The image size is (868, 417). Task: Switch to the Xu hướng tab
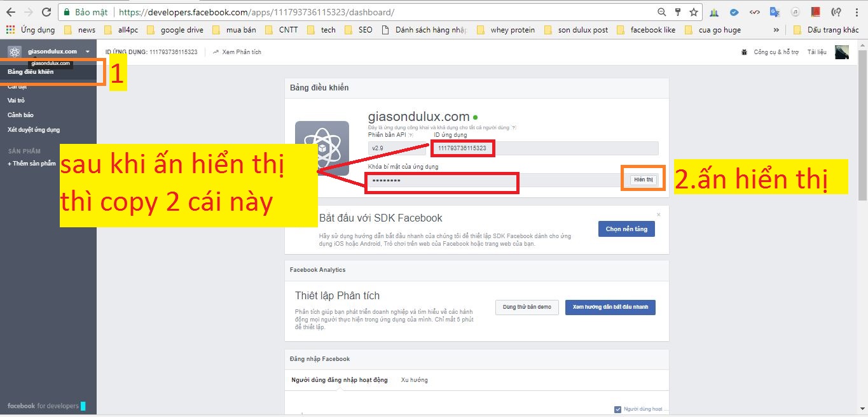click(414, 380)
